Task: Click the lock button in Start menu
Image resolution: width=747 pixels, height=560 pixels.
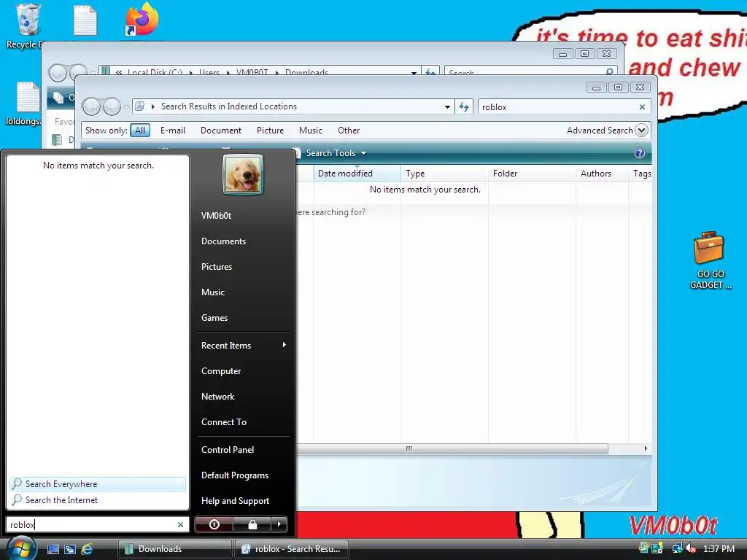Action: click(x=252, y=524)
